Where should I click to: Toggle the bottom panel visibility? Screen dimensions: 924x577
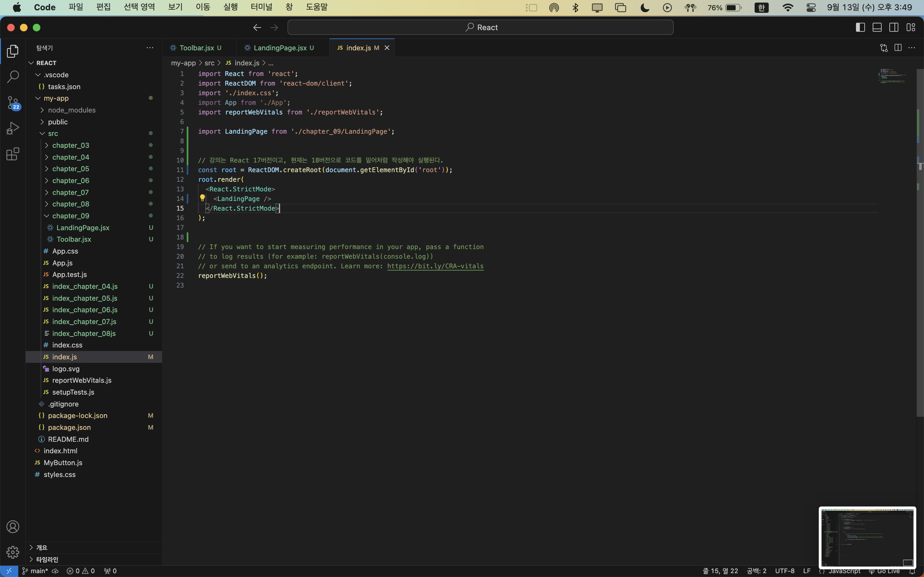click(877, 28)
